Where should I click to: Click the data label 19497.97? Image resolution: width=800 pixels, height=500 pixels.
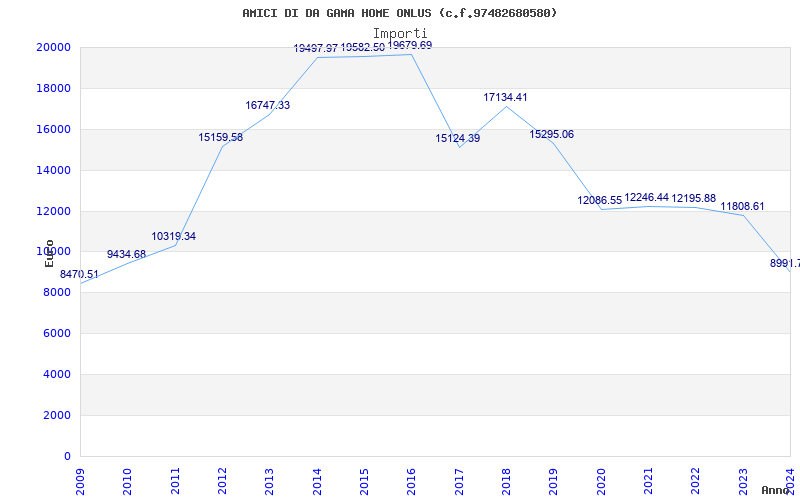click(x=316, y=48)
